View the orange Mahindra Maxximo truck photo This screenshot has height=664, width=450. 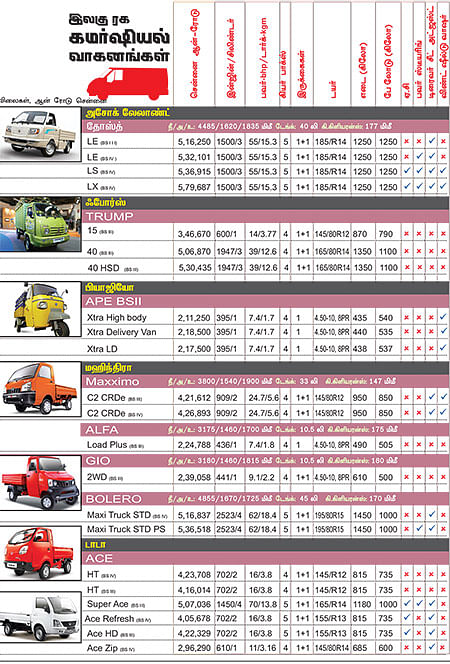pyautogui.click(x=40, y=389)
